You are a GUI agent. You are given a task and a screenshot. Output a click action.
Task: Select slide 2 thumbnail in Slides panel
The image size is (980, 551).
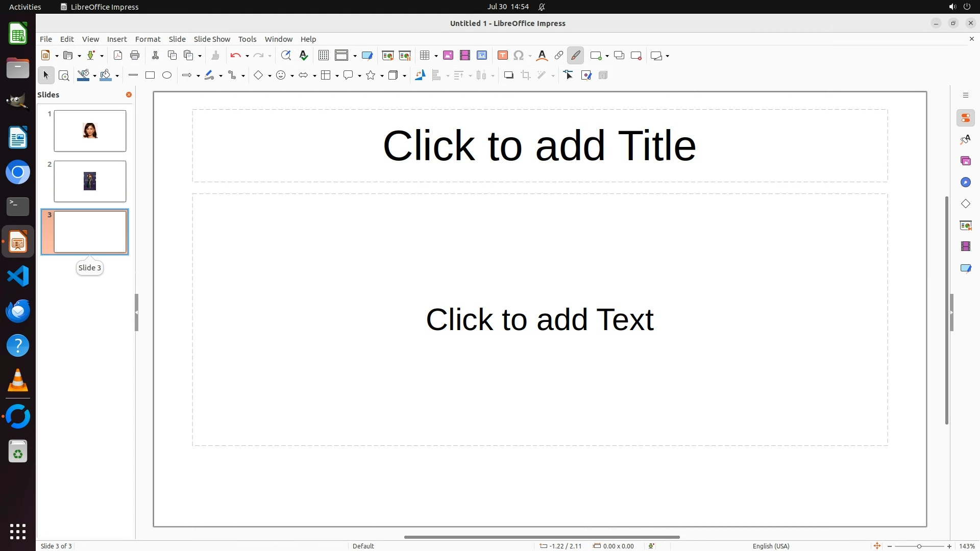click(90, 182)
